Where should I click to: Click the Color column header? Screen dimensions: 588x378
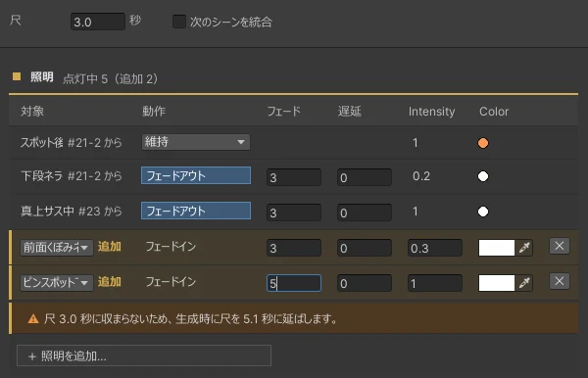click(494, 112)
